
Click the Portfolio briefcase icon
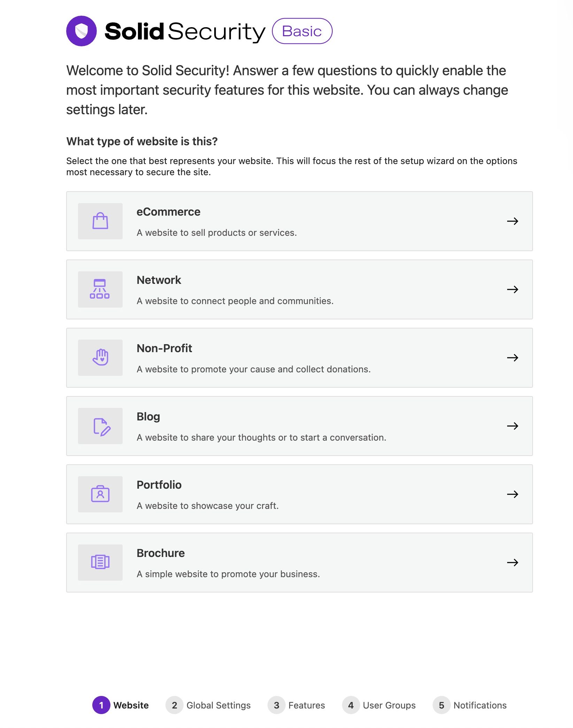(x=100, y=494)
